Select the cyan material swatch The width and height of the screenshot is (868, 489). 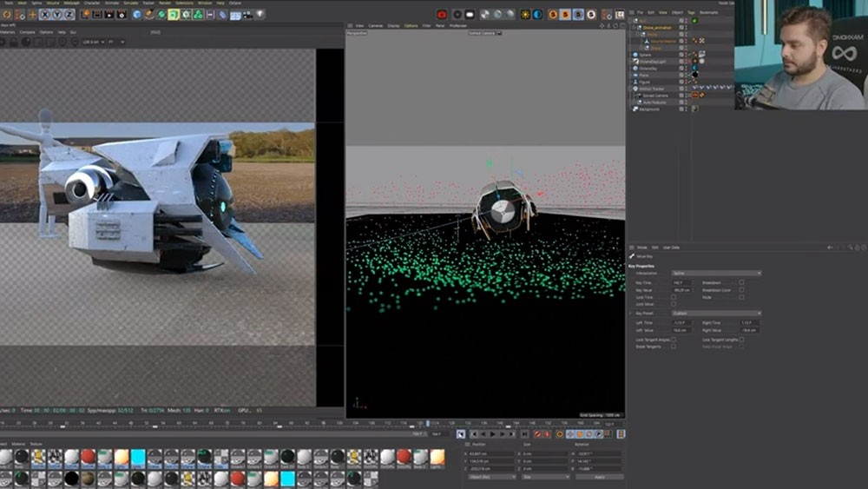138,457
